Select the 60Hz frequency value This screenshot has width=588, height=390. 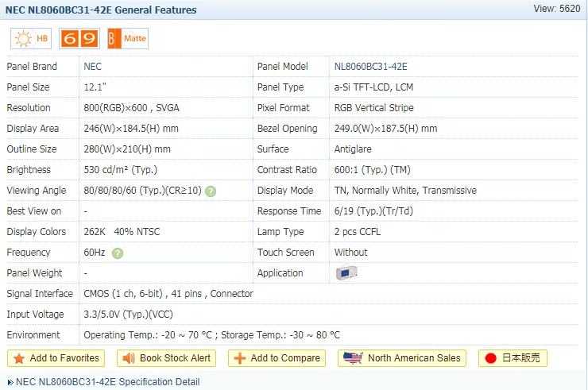tap(95, 252)
